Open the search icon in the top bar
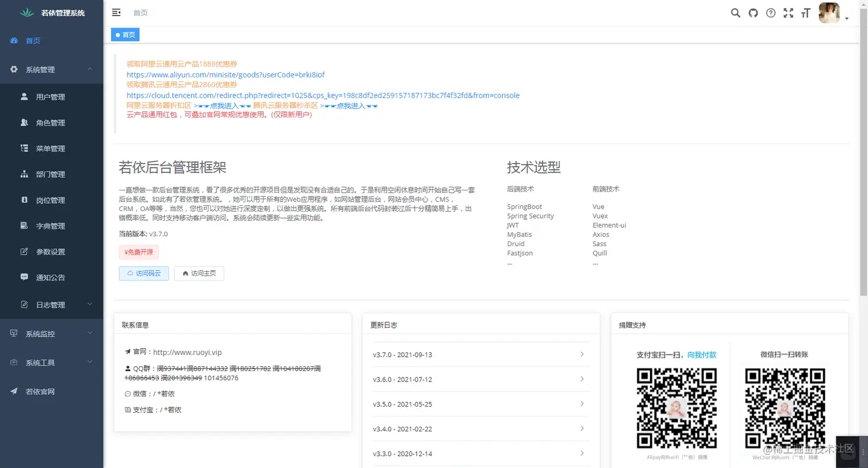Viewport: 868px width, 468px height. click(735, 13)
